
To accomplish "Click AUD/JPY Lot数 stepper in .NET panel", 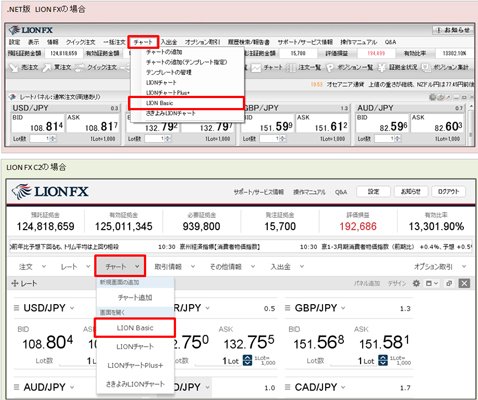I will click(x=397, y=139).
